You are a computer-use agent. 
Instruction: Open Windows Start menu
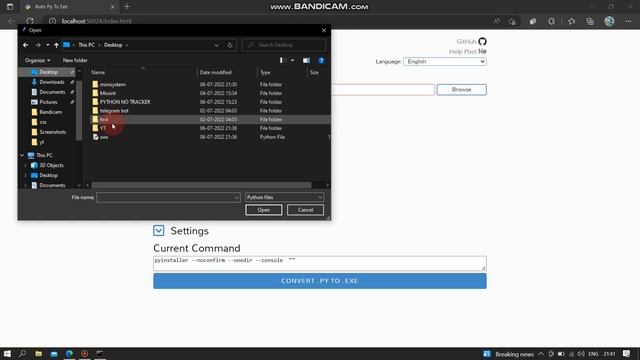pos(7,353)
